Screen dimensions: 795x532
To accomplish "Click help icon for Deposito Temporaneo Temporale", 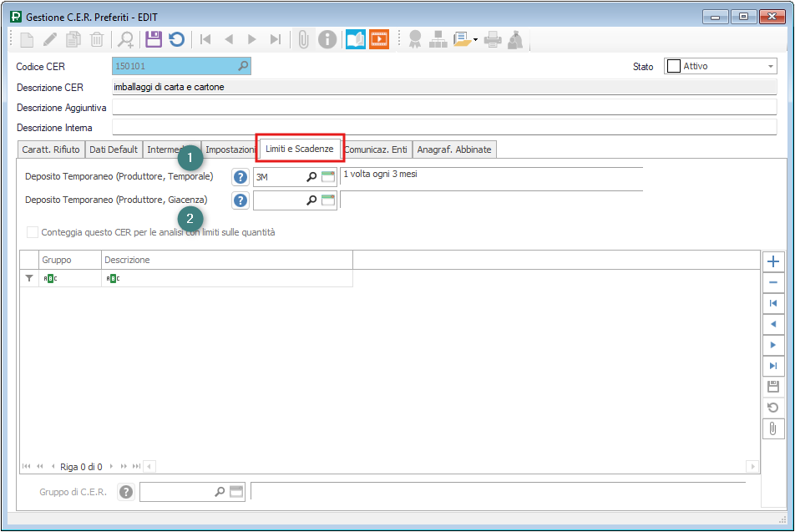I will coord(241,177).
